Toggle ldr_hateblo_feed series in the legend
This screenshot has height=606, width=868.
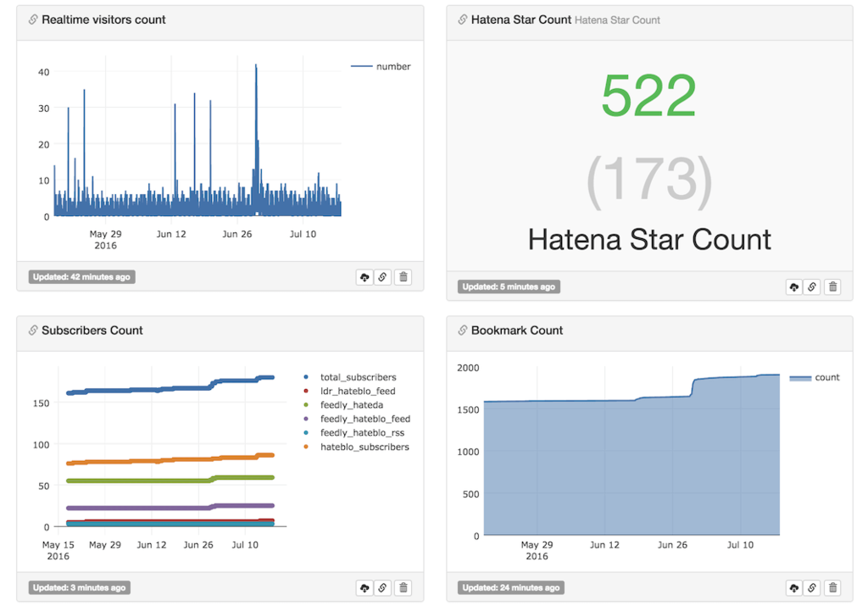click(x=349, y=392)
